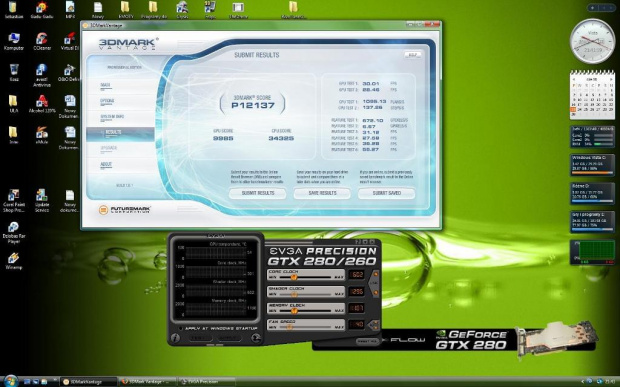Open the EVGA Precision user profile icon
The height and width of the screenshot is (387, 620).
pyautogui.click(x=256, y=338)
